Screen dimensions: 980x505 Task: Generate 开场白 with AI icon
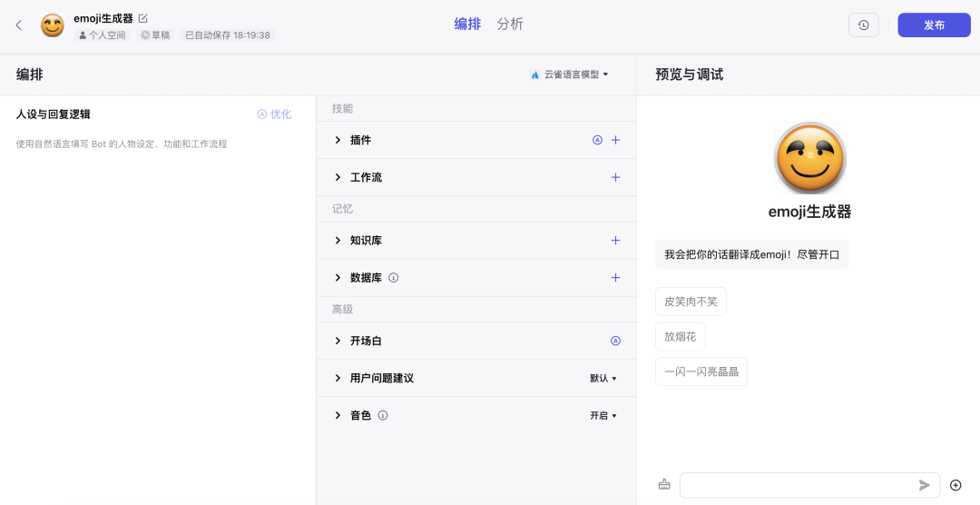[615, 341]
